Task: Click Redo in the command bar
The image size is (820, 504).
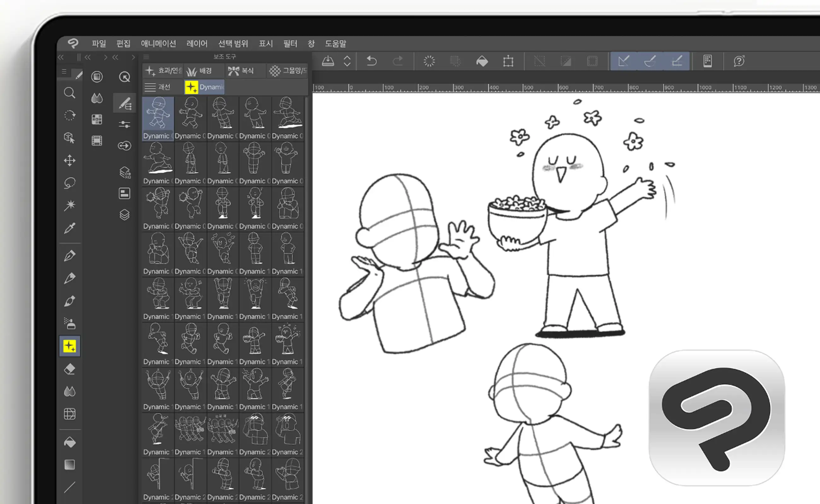Action: tap(398, 61)
